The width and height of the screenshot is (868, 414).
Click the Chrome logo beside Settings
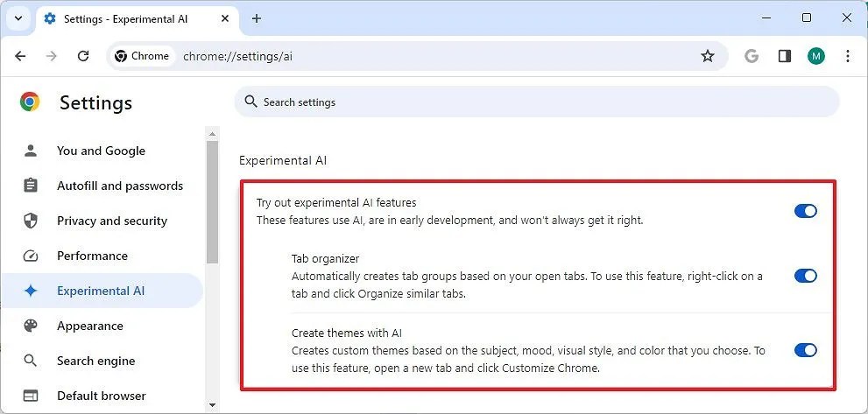[30, 102]
